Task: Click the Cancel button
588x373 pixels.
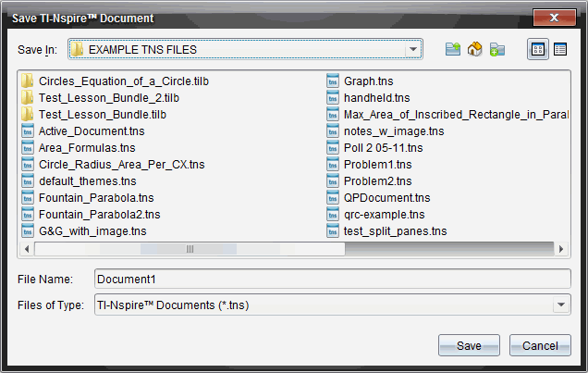Action: point(540,345)
